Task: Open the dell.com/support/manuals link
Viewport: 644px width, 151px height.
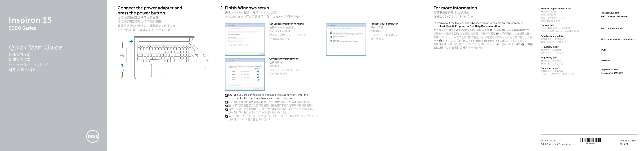Action: [x=615, y=16]
